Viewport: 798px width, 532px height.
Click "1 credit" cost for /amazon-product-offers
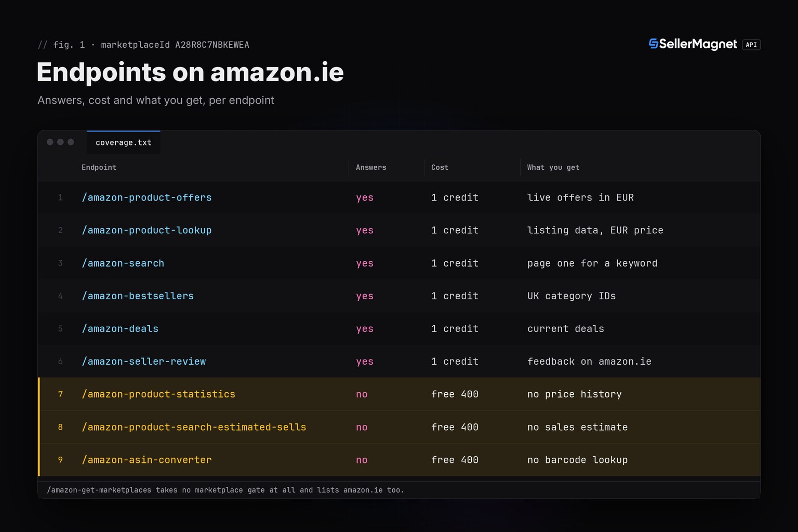pos(455,197)
